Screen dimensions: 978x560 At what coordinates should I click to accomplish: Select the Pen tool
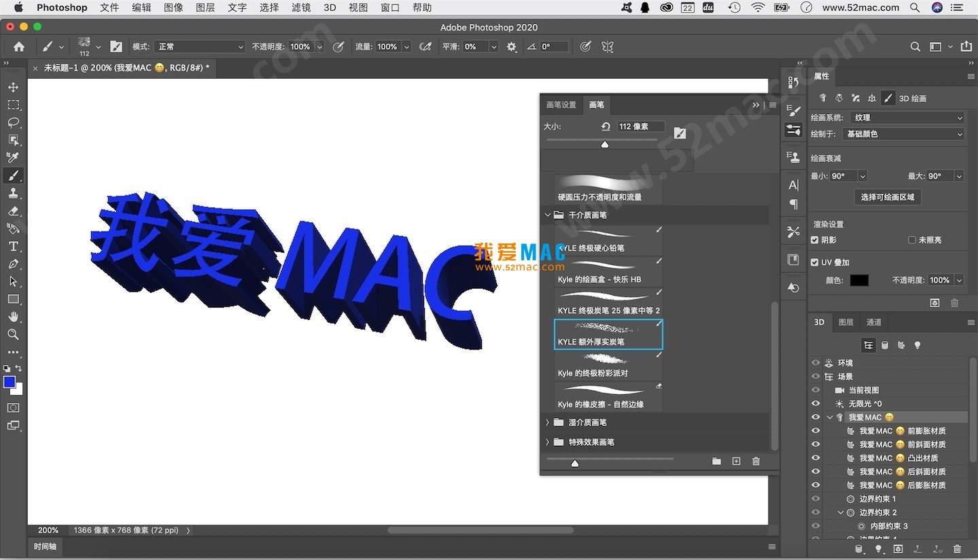pos(13,264)
